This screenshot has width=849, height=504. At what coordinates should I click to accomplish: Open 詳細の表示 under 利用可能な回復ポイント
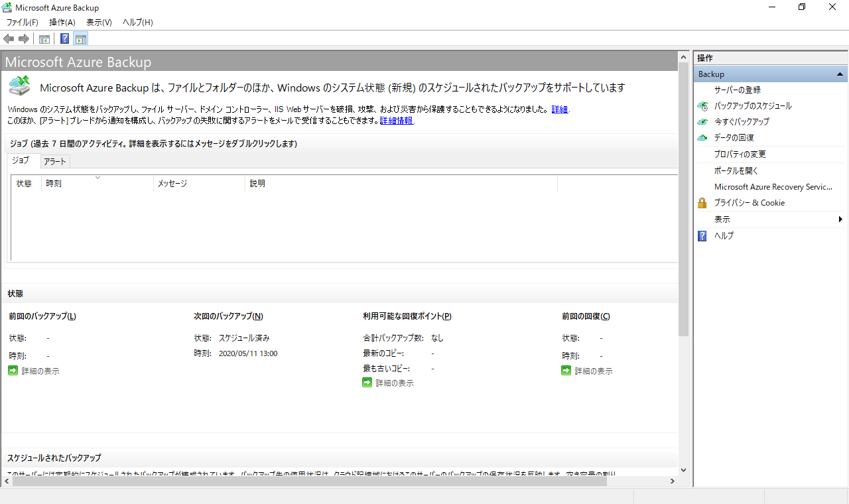(395, 383)
